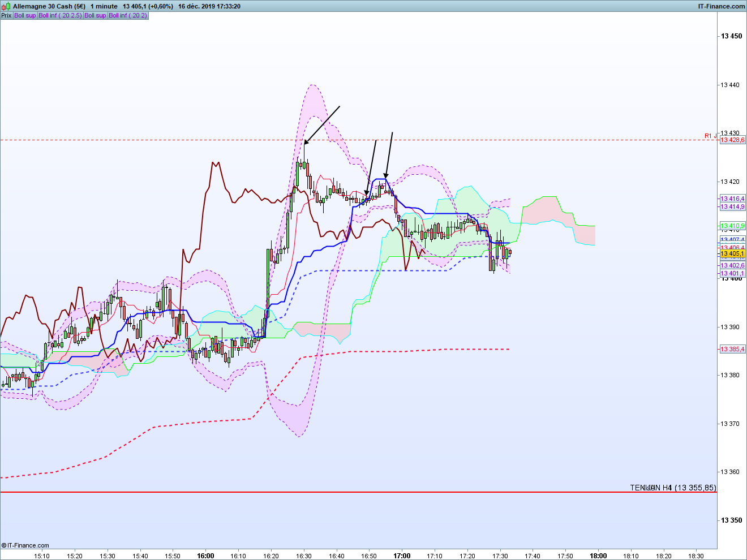Select the Prix indicator label
The height and width of the screenshot is (560, 747).
coord(6,15)
